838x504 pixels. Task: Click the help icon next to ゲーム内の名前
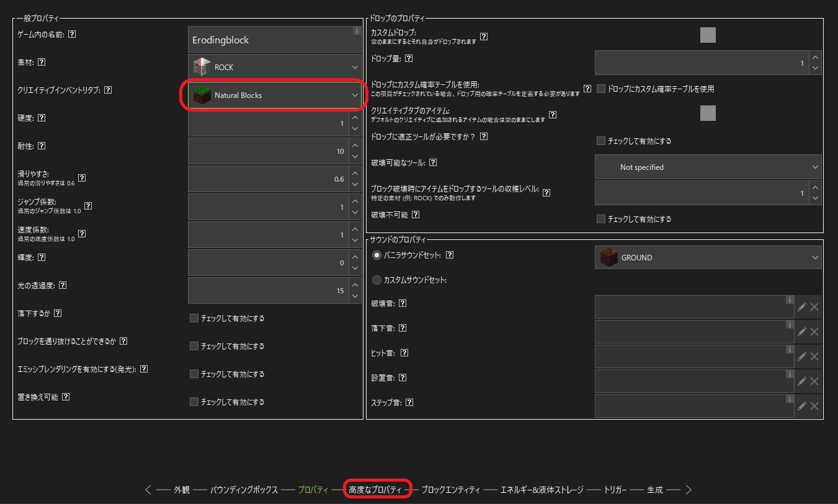73,34
